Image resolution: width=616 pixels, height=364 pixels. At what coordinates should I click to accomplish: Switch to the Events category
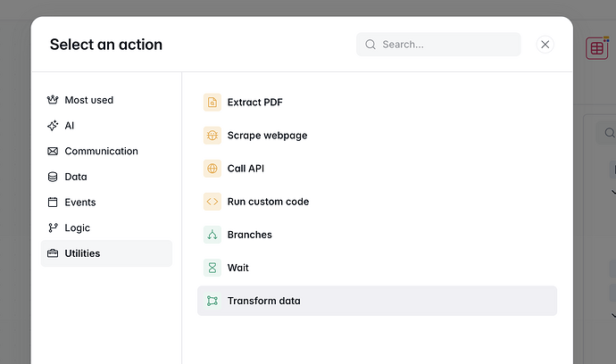(x=79, y=203)
